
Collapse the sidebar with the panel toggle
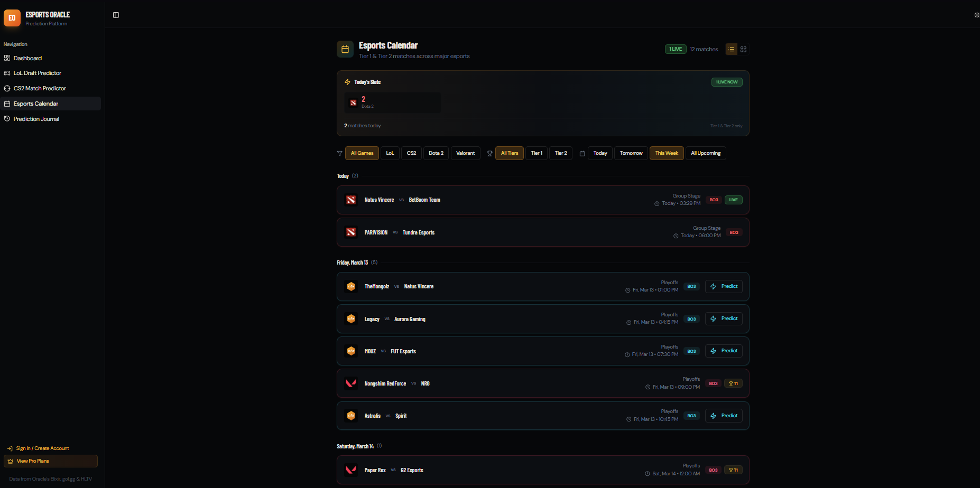click(115, 15)
